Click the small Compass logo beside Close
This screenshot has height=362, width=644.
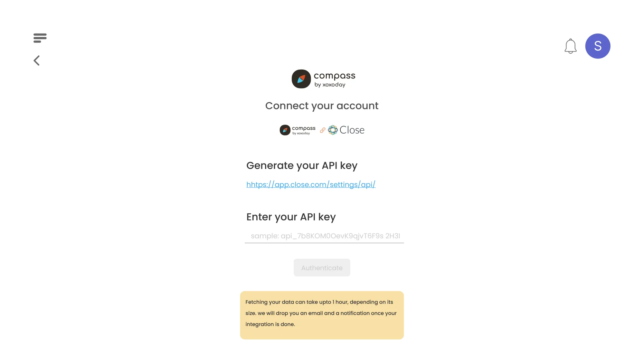(297, 130)
